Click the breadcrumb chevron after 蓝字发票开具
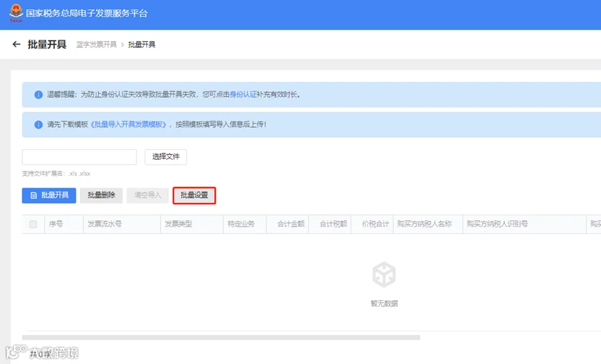This screenshot has height=364, width=601. [x=122, y=44]
